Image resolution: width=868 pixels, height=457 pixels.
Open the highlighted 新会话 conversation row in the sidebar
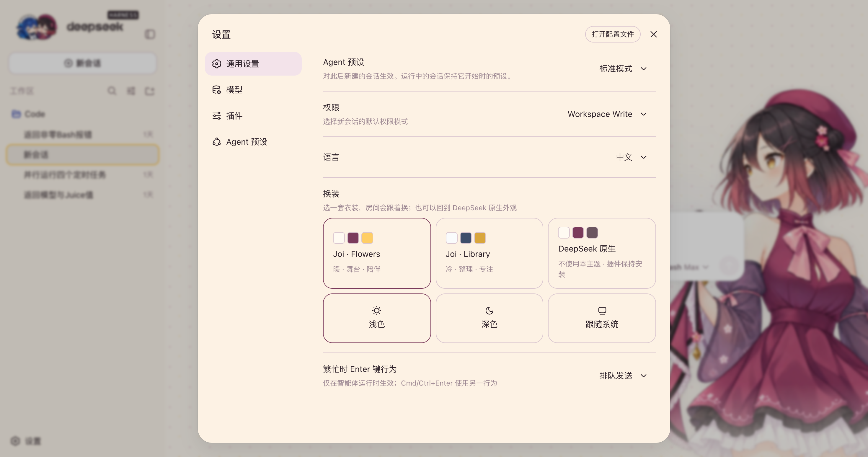tap(83, 155)
